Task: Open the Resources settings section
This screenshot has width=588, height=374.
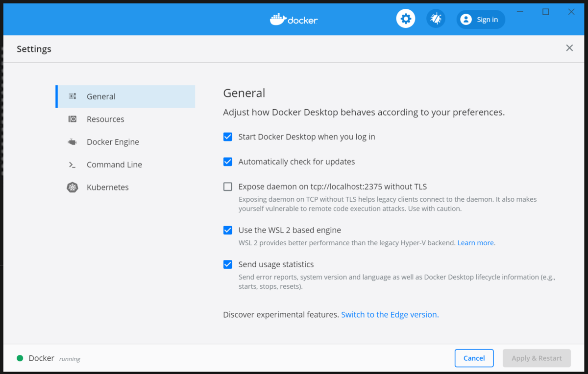Action: click(105, 119)
